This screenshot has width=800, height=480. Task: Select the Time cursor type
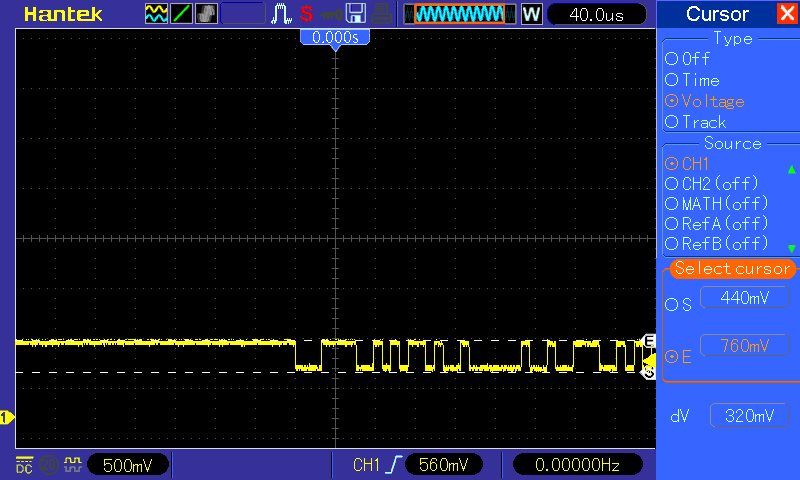click(692, 80)
